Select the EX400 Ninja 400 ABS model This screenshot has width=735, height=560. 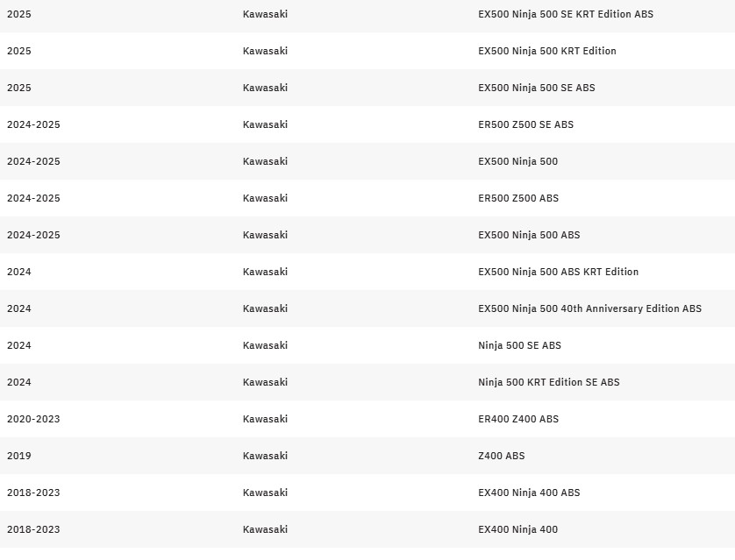click(528, 493)
